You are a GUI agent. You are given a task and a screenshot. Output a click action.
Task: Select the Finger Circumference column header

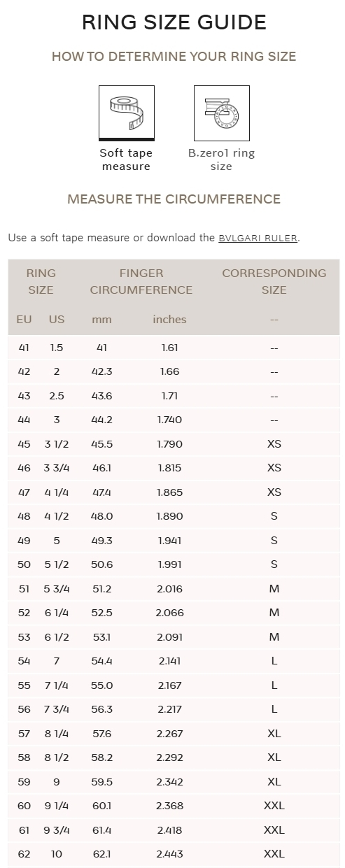pyautogui.click(x=141, y=281)
